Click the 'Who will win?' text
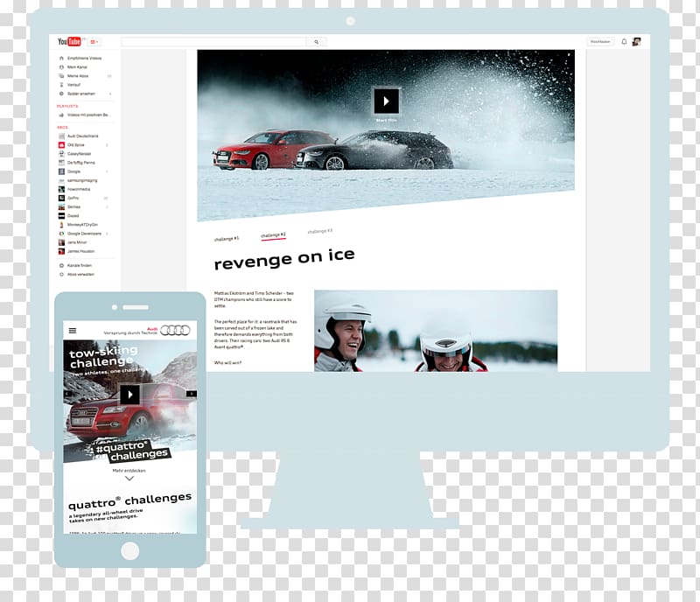This screenshot has height=602, width=700. tap(227, 362)
